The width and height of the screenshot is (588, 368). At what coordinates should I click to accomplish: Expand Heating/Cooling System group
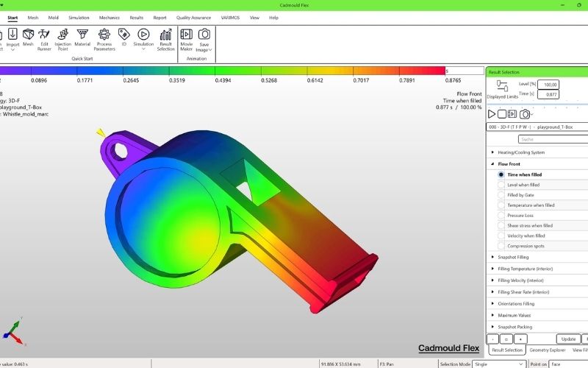tap(492, 152)
